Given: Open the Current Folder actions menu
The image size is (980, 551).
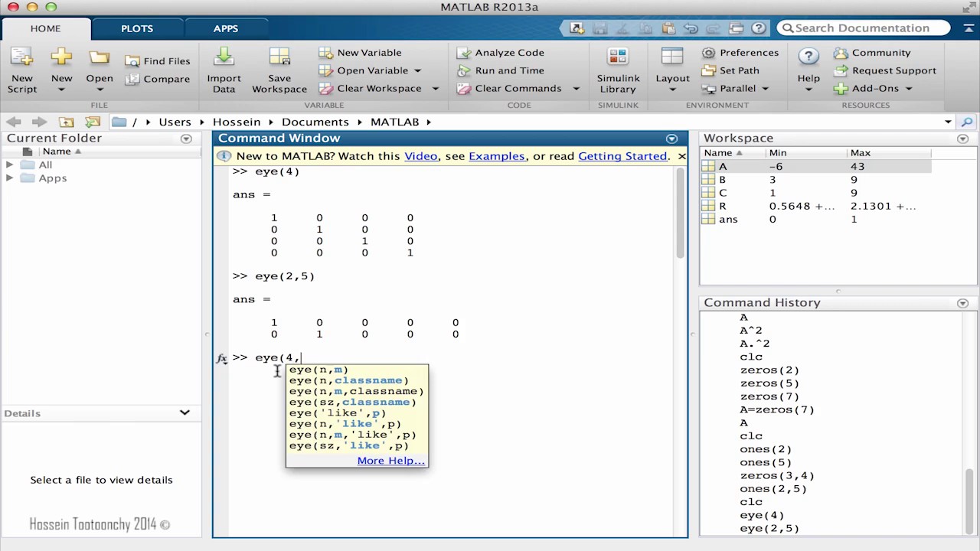Looking at the screenshot, I should pos(186,139).
